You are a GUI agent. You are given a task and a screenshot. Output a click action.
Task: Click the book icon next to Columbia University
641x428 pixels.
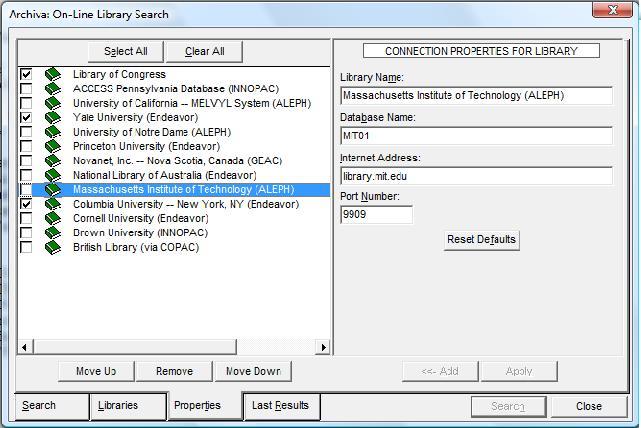pos(53,204)
